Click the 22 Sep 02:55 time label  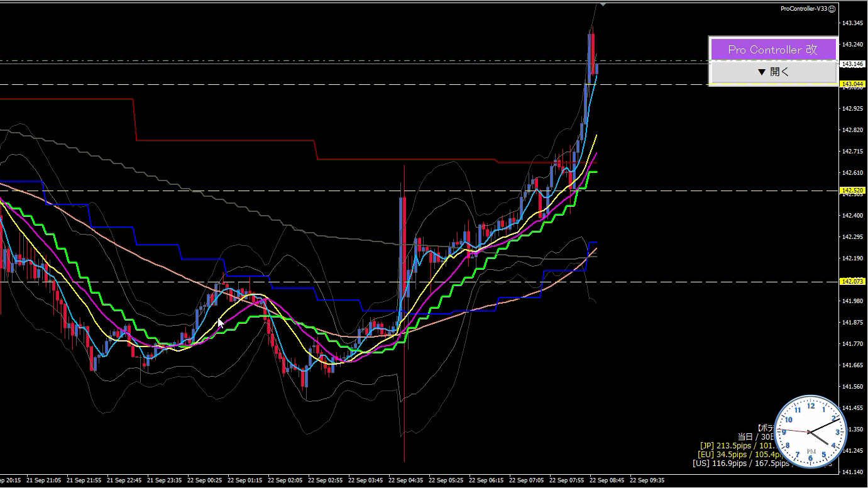(x=325, y=480)
